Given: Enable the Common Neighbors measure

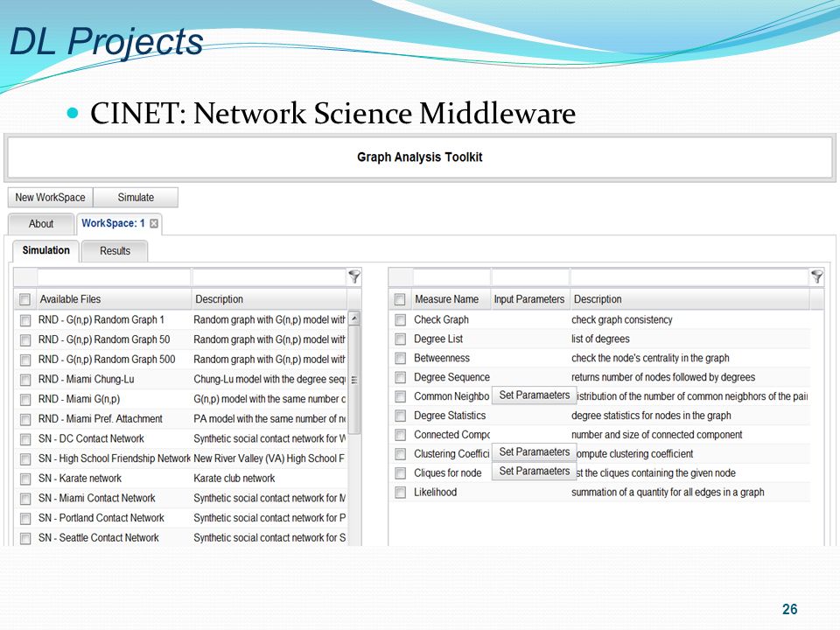Looking at the screenshot, I should pos(400,396).
